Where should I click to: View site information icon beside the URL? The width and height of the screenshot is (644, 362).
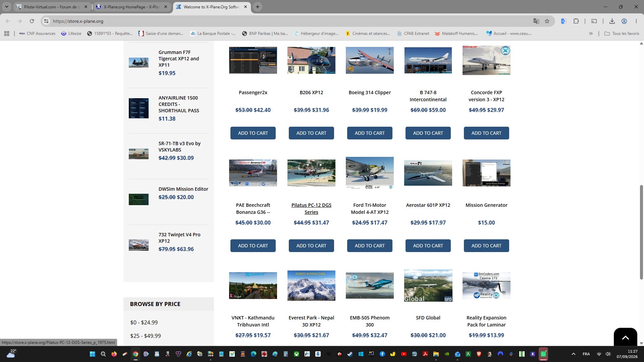(46, 21)
